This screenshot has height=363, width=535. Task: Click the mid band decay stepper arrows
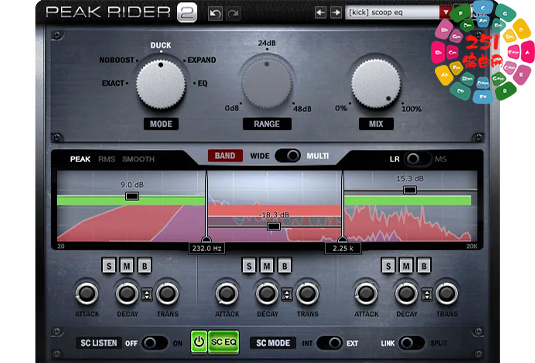tap(287, 294)
